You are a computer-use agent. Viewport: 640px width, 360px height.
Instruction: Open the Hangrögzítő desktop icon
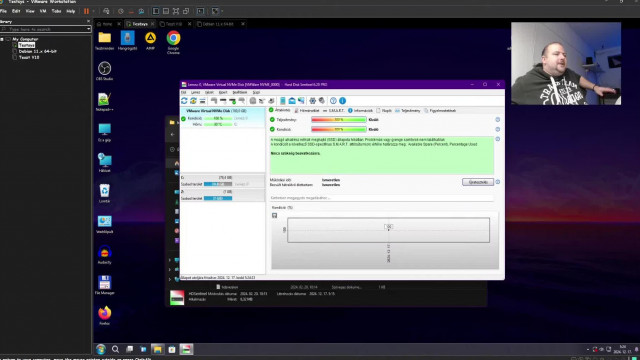127,41
